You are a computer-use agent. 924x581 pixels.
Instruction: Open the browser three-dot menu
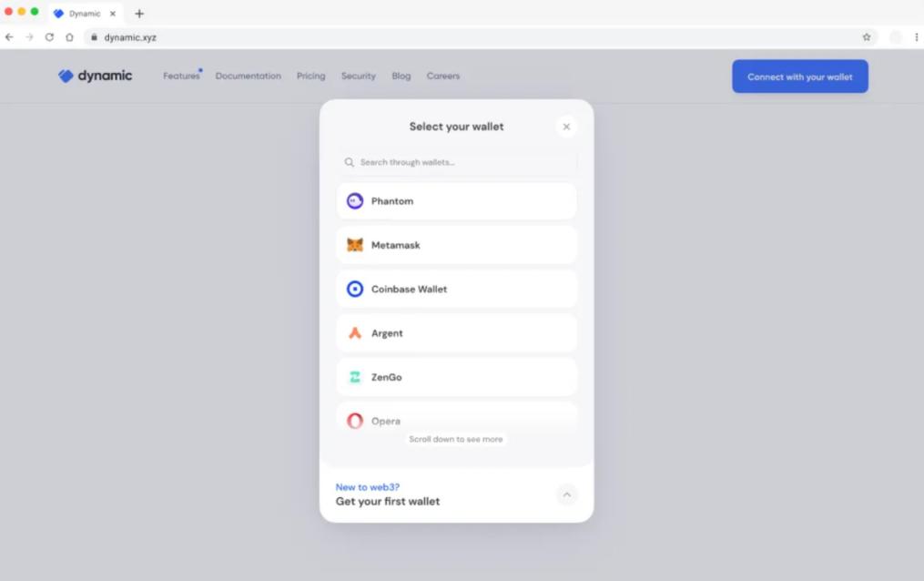point(916,37)
